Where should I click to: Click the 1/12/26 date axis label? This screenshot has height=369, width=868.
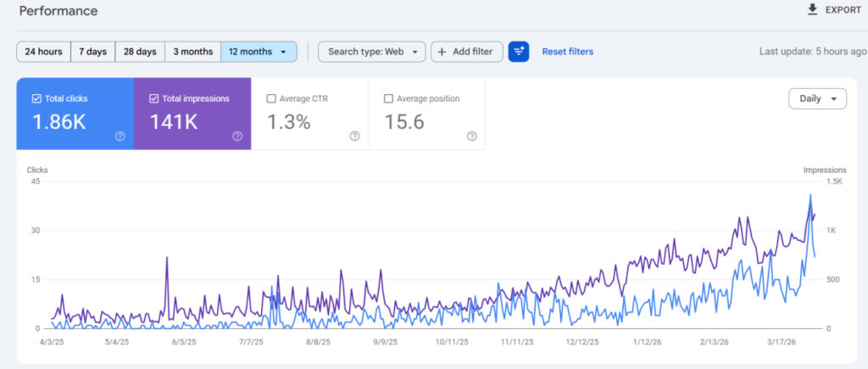(647, 343)
